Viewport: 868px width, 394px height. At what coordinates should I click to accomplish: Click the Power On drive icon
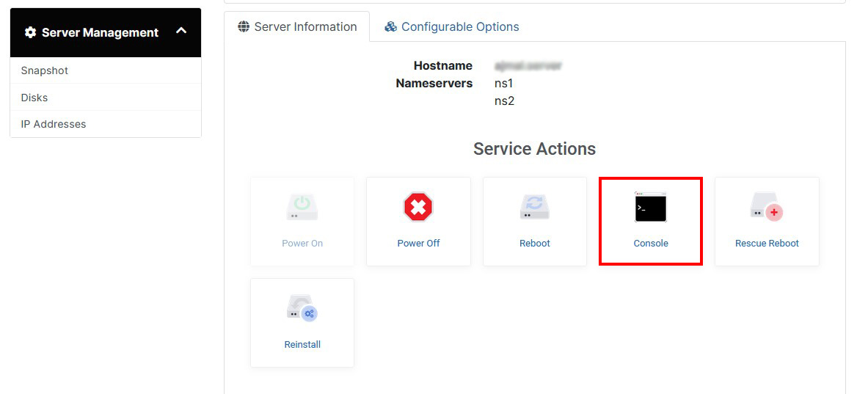[302, 207]
